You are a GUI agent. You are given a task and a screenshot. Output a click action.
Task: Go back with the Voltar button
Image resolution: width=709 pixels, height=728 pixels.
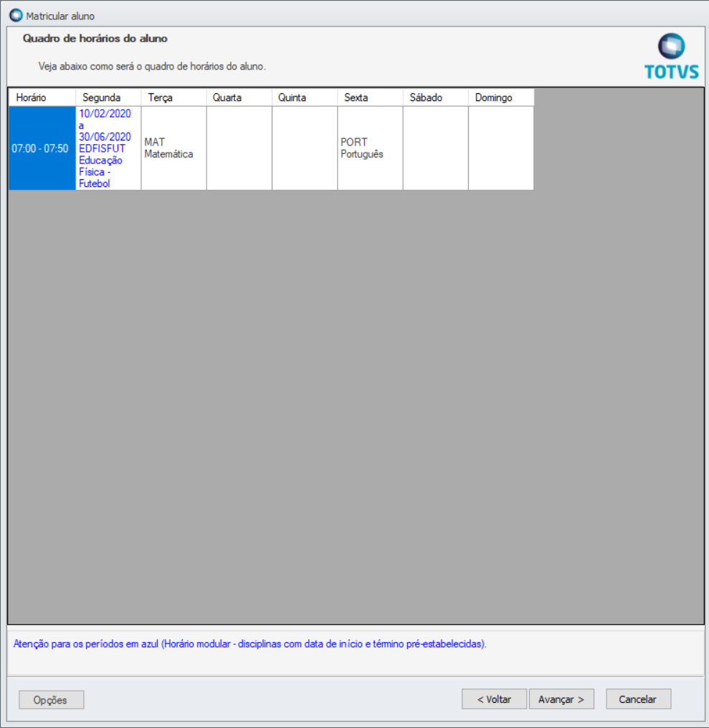(494, 699)
